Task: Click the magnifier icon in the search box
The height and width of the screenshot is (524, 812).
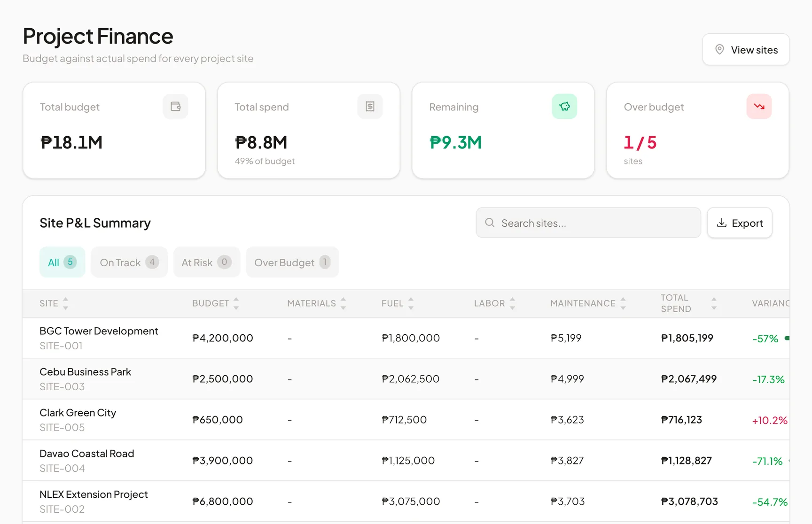Action: 490,223
